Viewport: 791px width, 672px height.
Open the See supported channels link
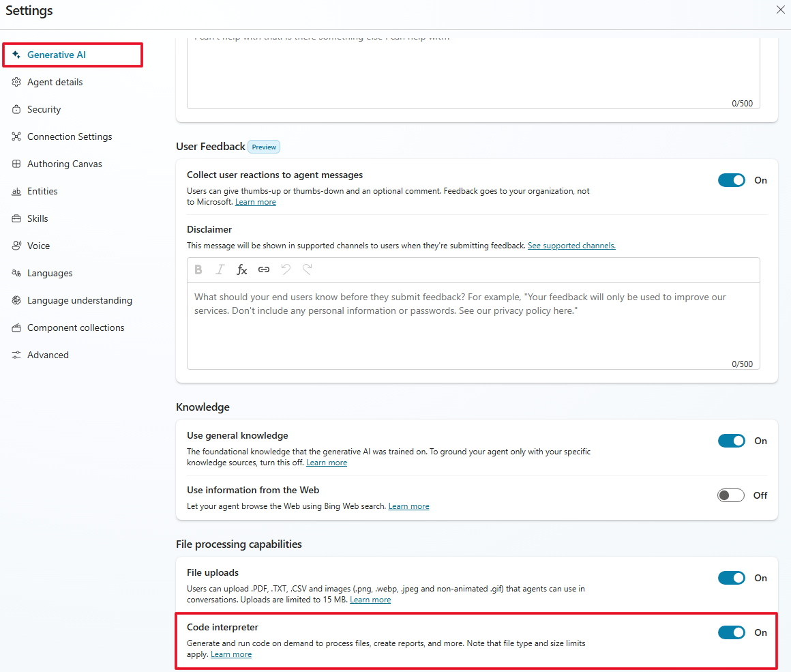coord(571,246)
